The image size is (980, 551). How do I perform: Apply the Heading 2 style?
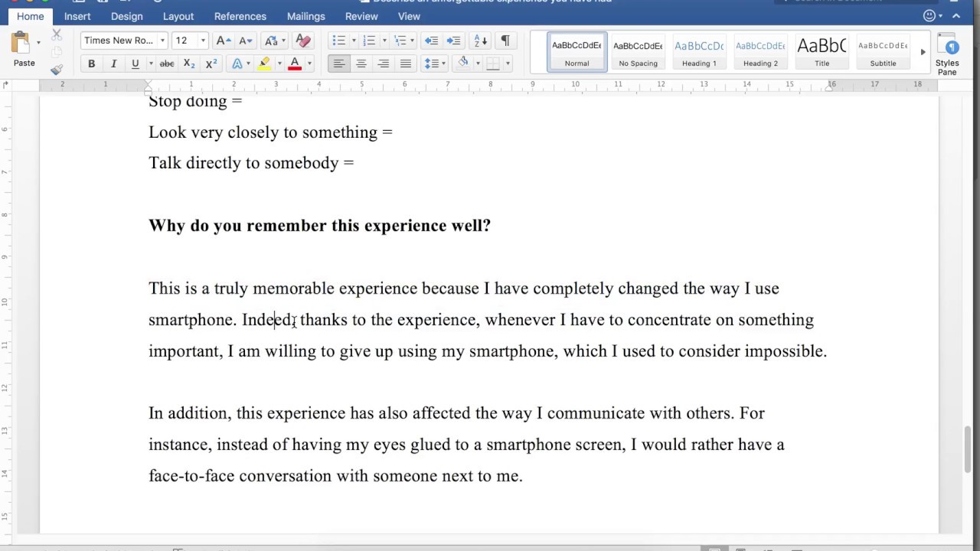coord(760,51)
